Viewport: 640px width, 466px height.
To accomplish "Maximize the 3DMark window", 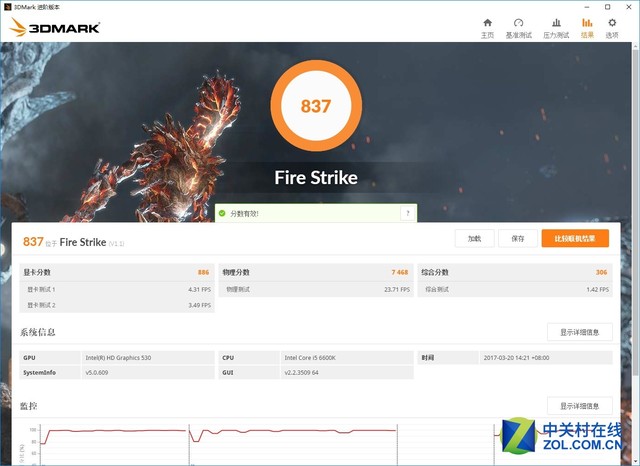I will tap(607, 7).
